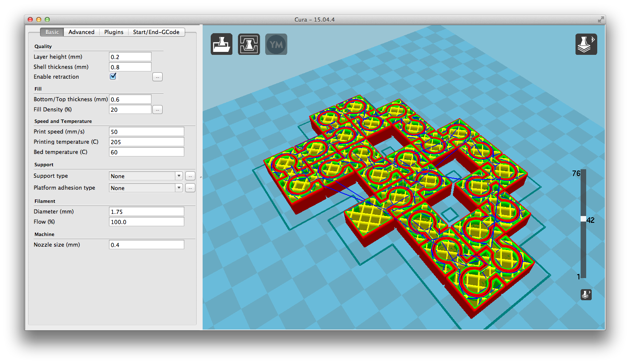Image resolution: width=630 pixels, height=364 pixels.
Task: Click the filament Diameter input field
Action: (147, 212)
